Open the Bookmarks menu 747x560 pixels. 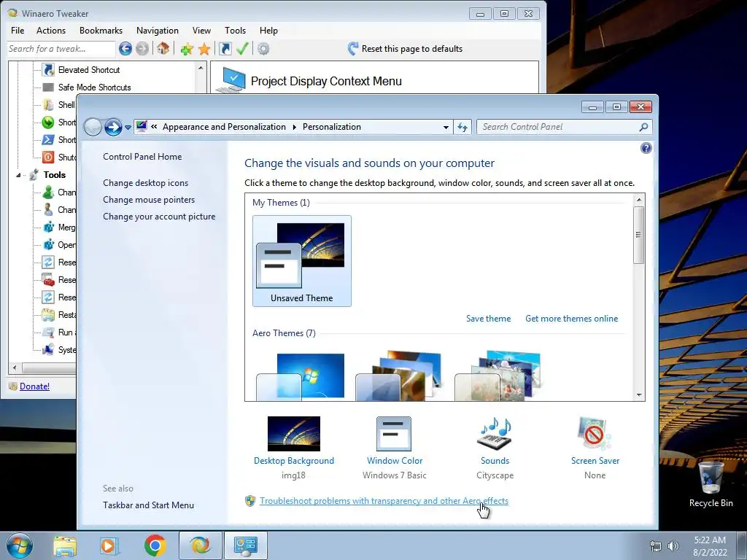point(101,31)
